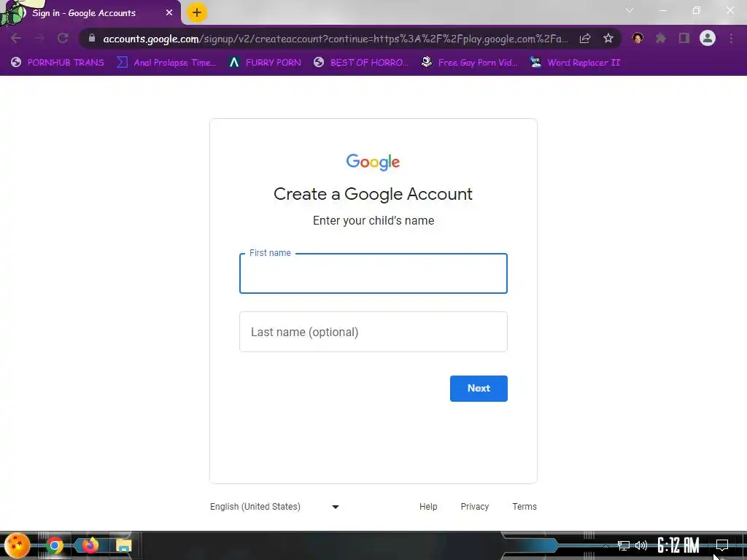The width and height of the screenshot is (747, 560).
Task: Show hidden tray icons chevron
Action: [x=605, y=545]
